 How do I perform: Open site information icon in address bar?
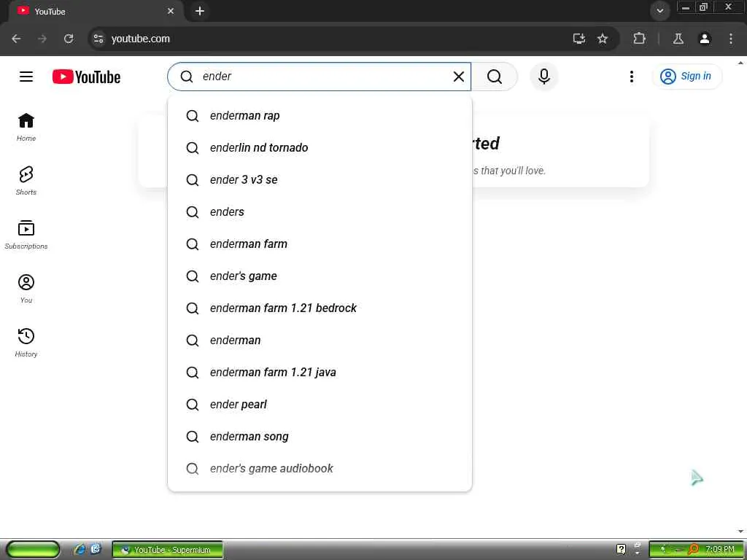coord(98,39)
